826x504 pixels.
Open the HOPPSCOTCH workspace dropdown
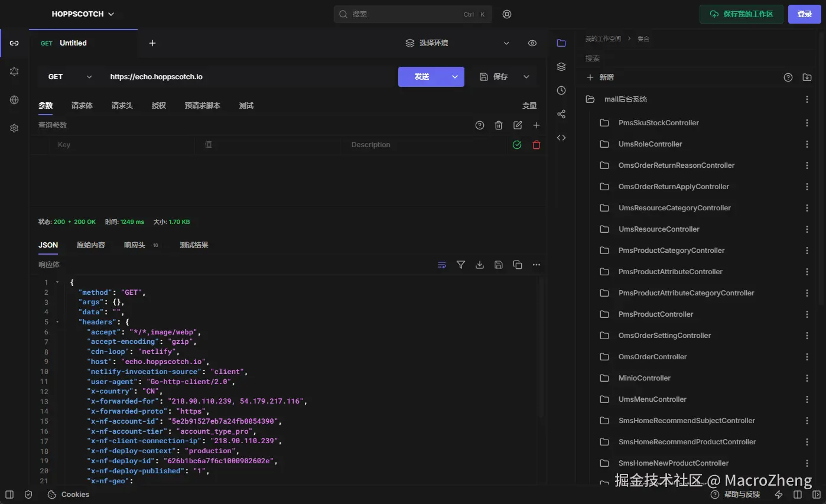click(x=83, y=14)
